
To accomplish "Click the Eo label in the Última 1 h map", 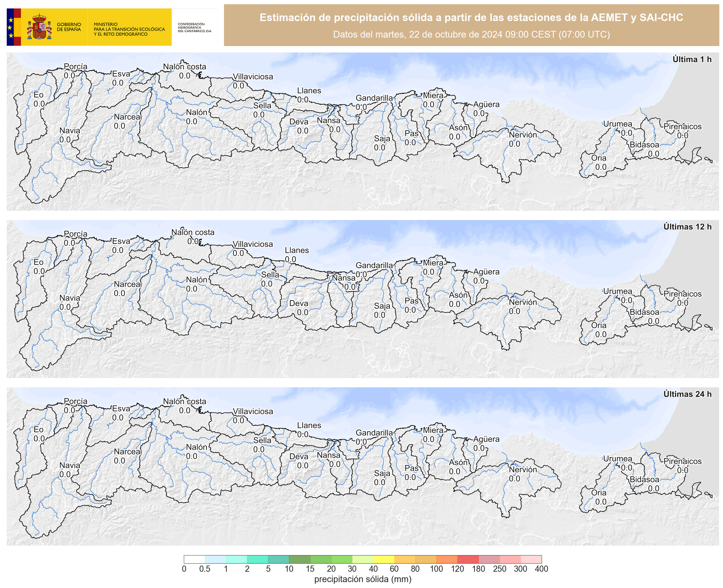I will pos(39,95).
